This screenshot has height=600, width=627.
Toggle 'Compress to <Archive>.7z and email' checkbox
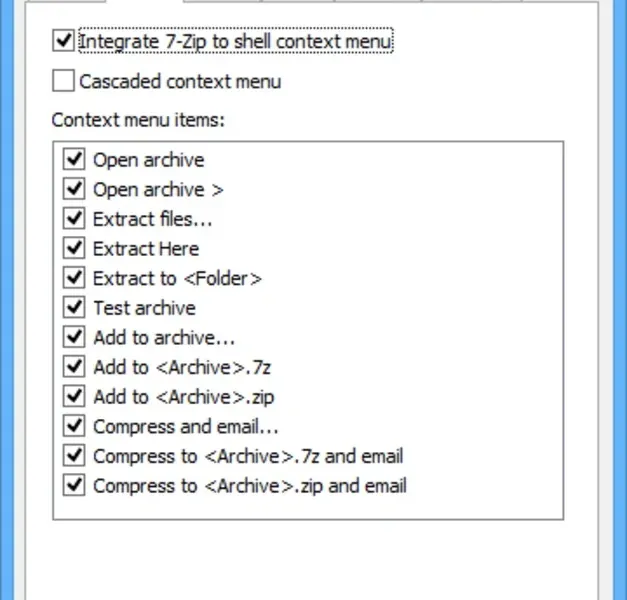pyautogui.click(x=74, y=456)
